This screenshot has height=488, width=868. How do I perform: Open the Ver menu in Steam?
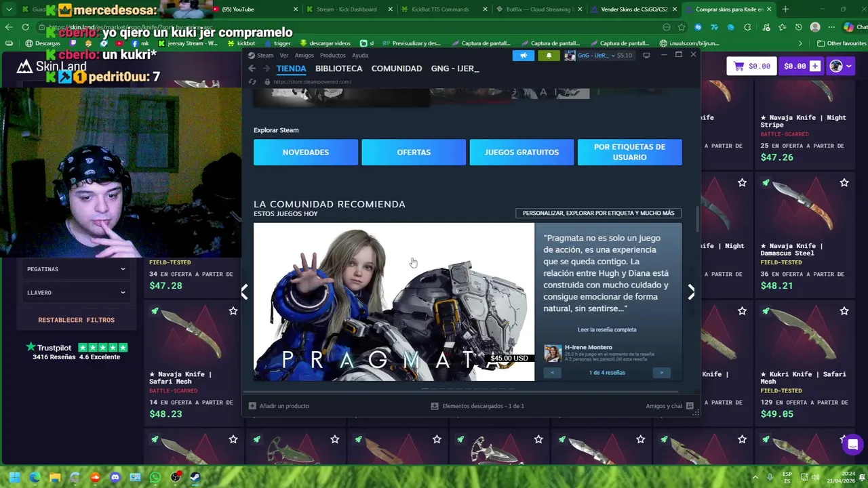click(x=284, y=56)
